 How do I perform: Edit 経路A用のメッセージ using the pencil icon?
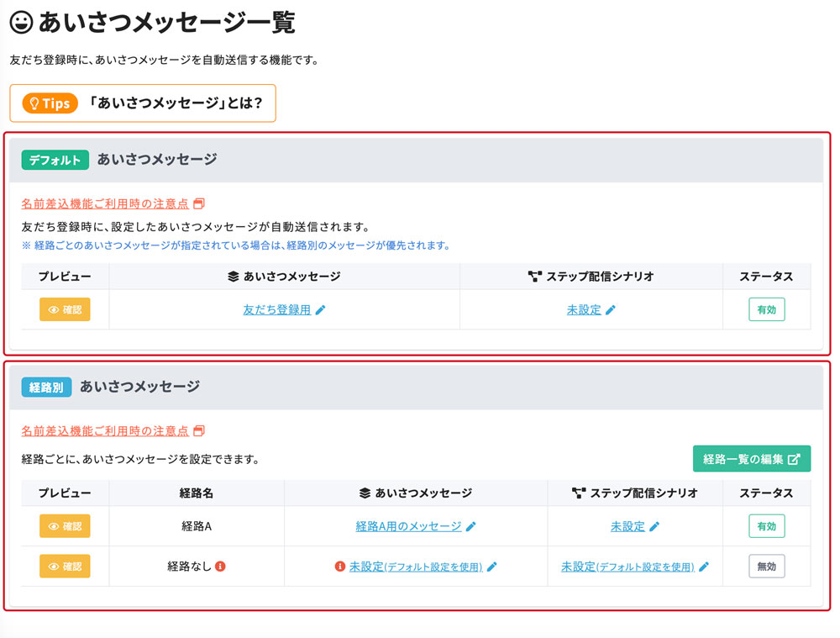click(x=471, y=526)
